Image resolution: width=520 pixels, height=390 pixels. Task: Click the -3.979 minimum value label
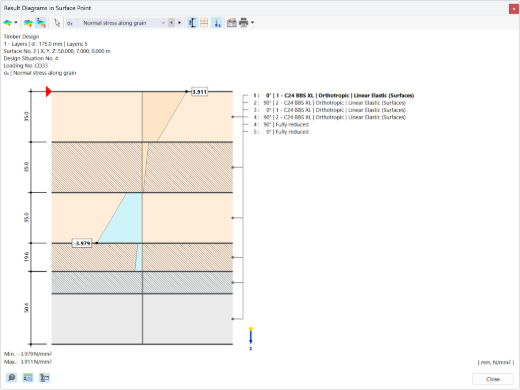pos(82,243)
